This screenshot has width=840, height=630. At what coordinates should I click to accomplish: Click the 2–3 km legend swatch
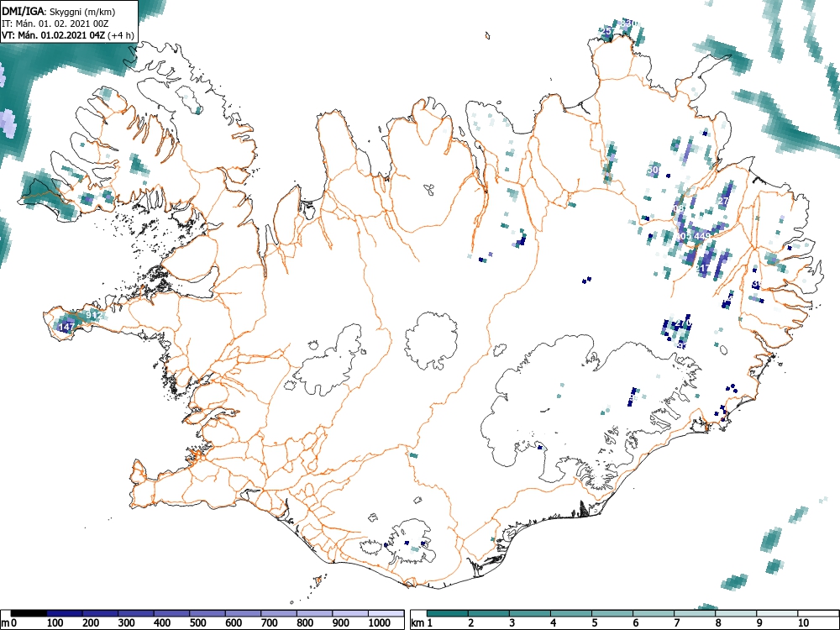(489, 613)
